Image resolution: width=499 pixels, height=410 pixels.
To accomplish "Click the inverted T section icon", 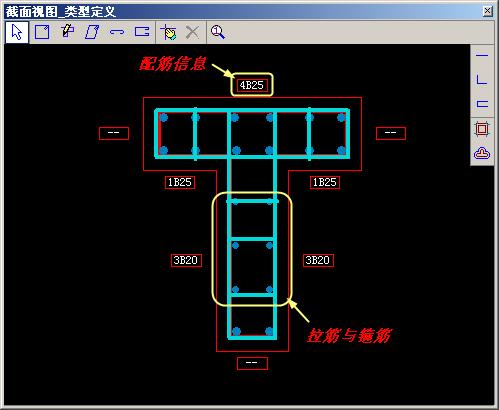I will tap(482, 153).
